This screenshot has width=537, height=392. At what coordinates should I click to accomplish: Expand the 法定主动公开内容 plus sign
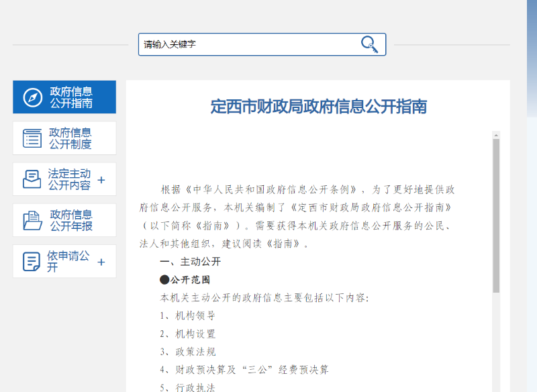[x=101, y=180]
